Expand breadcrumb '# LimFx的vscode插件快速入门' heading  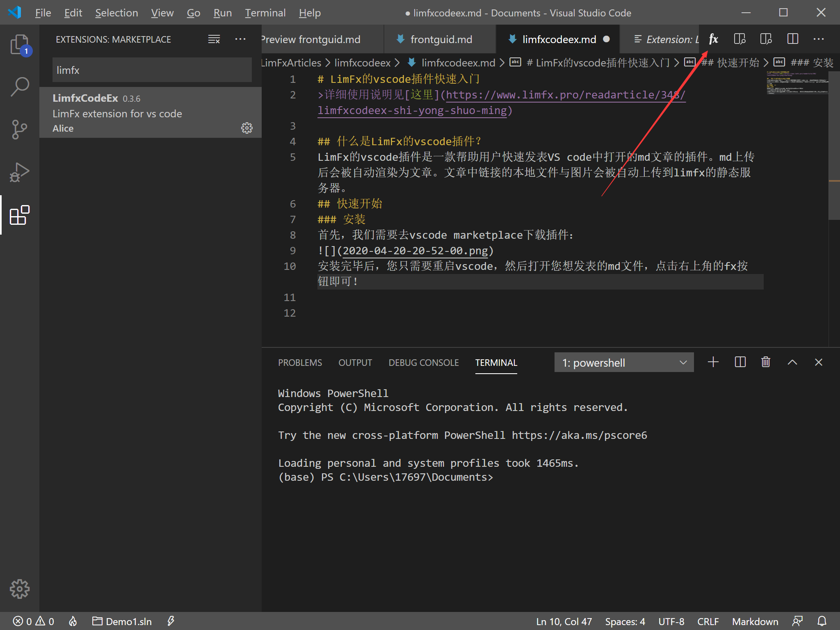pos(589,63)
